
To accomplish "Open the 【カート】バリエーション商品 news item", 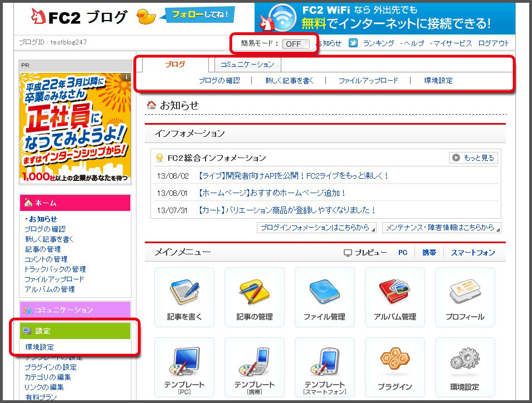I will [x=286, y=210].
